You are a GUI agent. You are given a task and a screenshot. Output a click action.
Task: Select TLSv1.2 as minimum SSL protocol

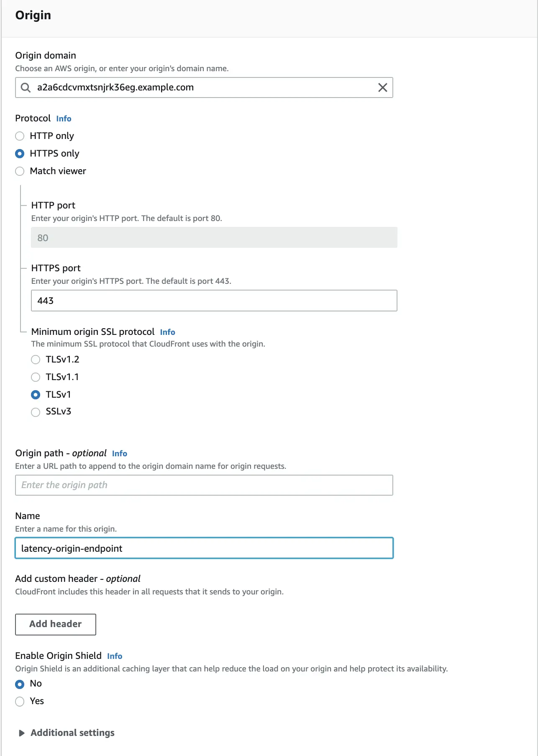tap(36, 360)
